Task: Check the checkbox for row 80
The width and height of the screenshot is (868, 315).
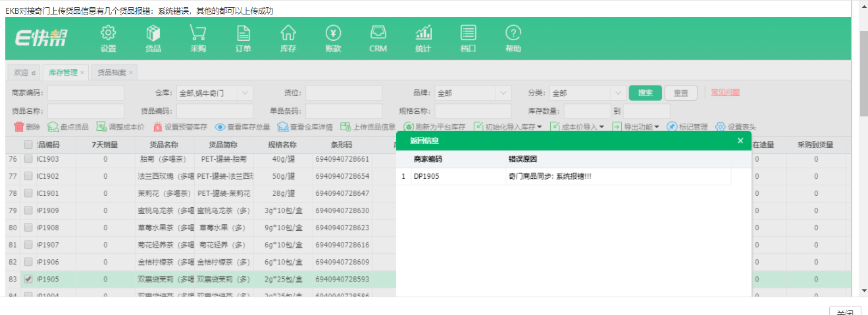Action: [28, 228]
